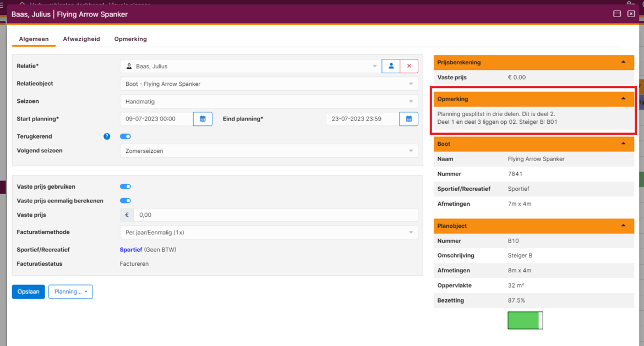The height and width of the screenshot is (346, 644).
Task: Open Start planning calendar picker
Action: [x=203, y=119]
